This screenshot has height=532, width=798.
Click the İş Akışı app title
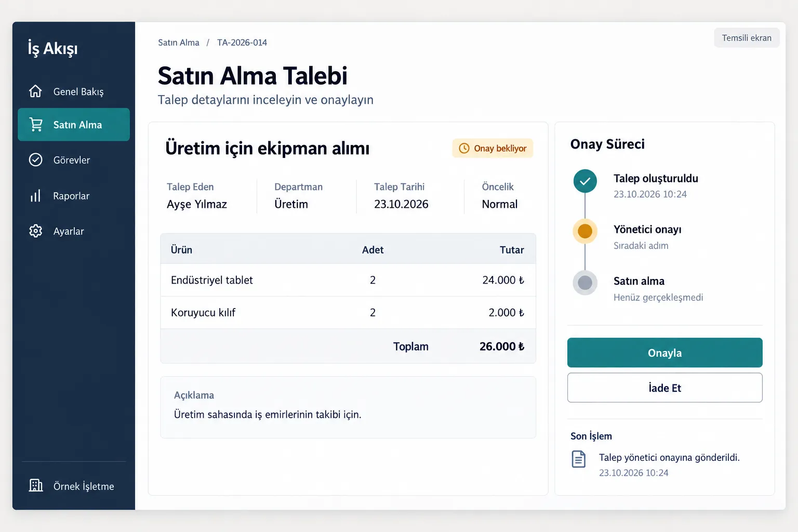click(x=52, y=48)
